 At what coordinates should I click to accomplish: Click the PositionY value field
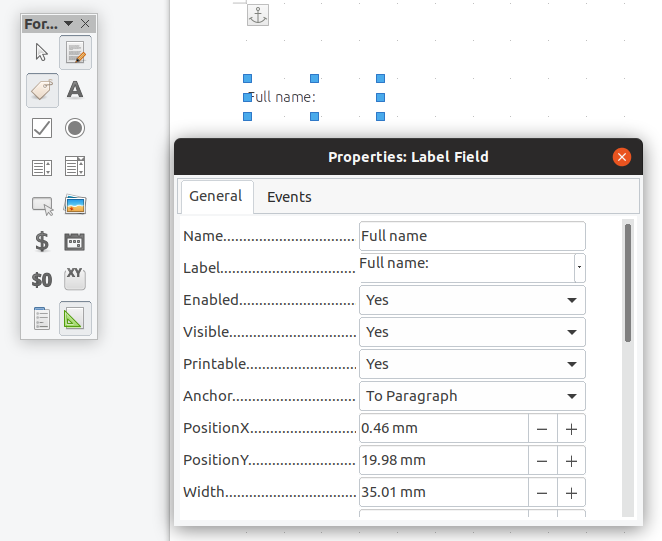tap(444, 460)
